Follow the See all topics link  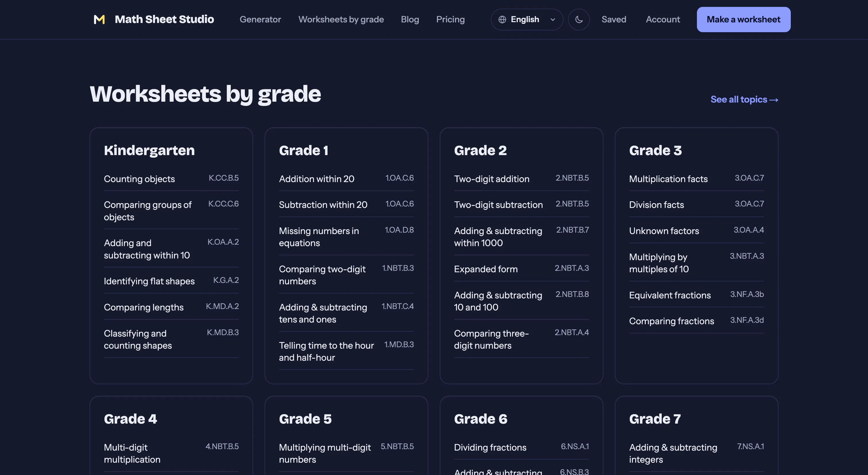(x=744, y=99)
